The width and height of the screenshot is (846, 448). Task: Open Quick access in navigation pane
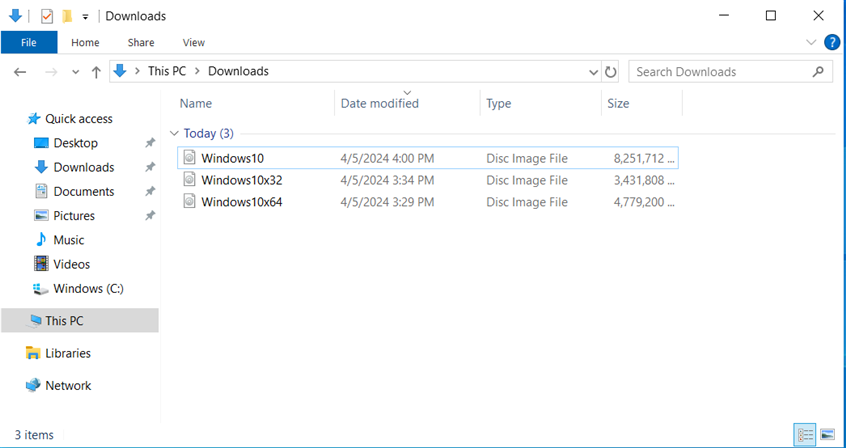point(79,119)
